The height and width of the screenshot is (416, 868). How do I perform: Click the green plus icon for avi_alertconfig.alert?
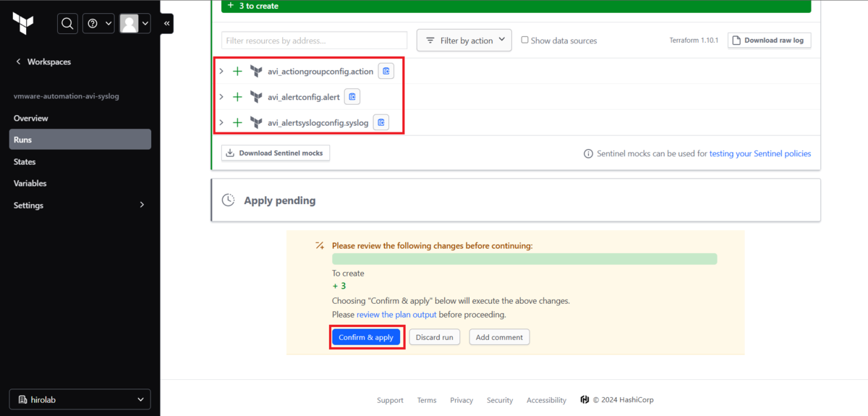[237, 97]
